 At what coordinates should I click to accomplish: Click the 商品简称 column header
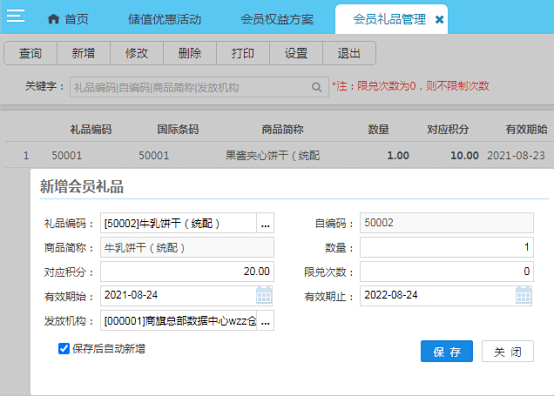[282, 129]
